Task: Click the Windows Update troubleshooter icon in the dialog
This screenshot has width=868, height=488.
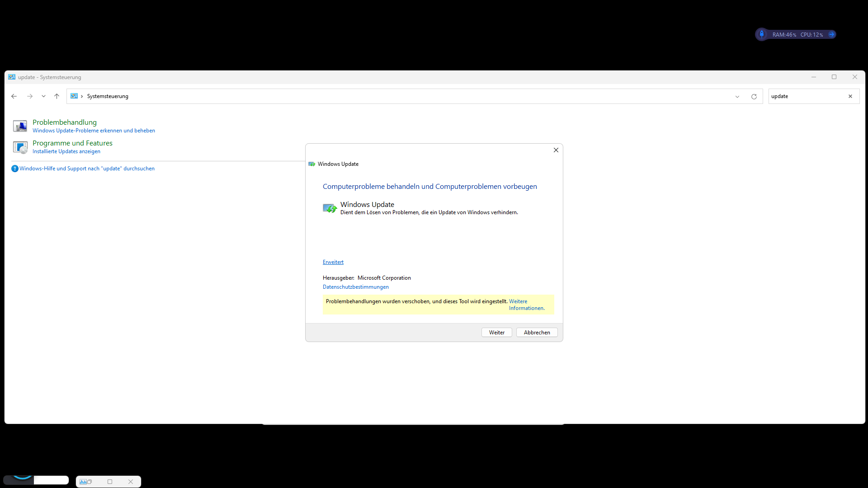Action: tap(330, 208)
